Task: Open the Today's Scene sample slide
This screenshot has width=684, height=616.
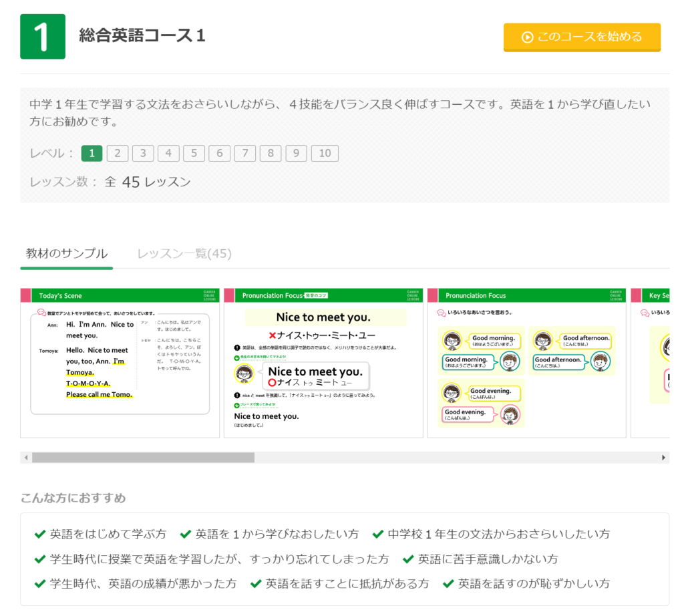Action: pyautogui.click(x=120, y=363)
